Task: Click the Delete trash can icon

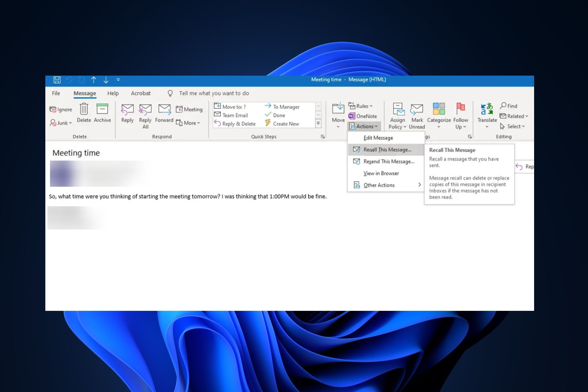Action: (84, 109)
